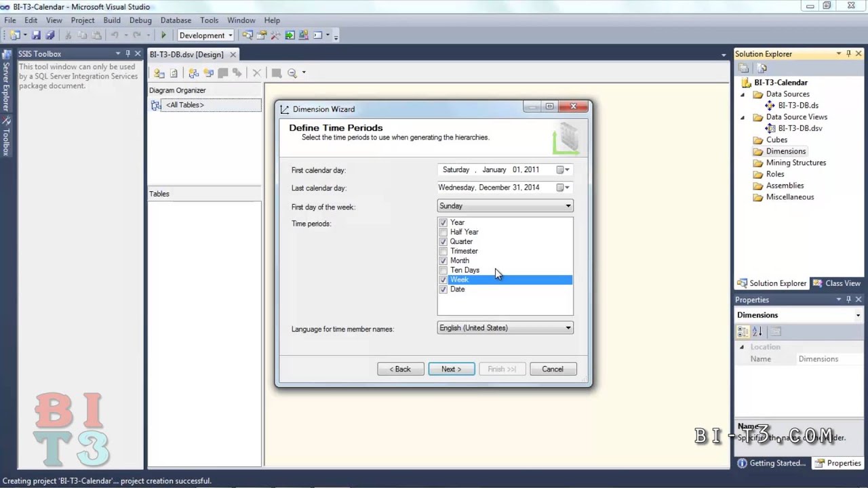
Task: Select the Roles folder in Solution Explorer
Action: pyautogui.click(x=775, y=174)
